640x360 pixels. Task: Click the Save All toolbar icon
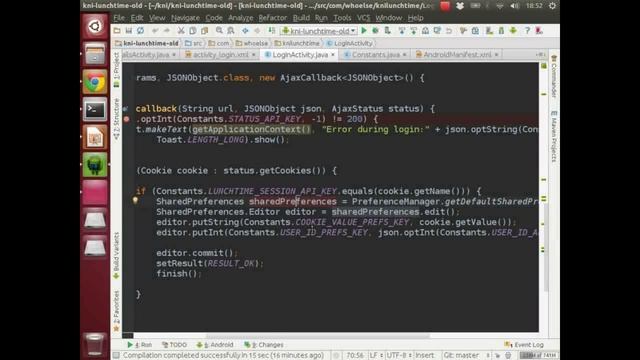coord(129,31)
